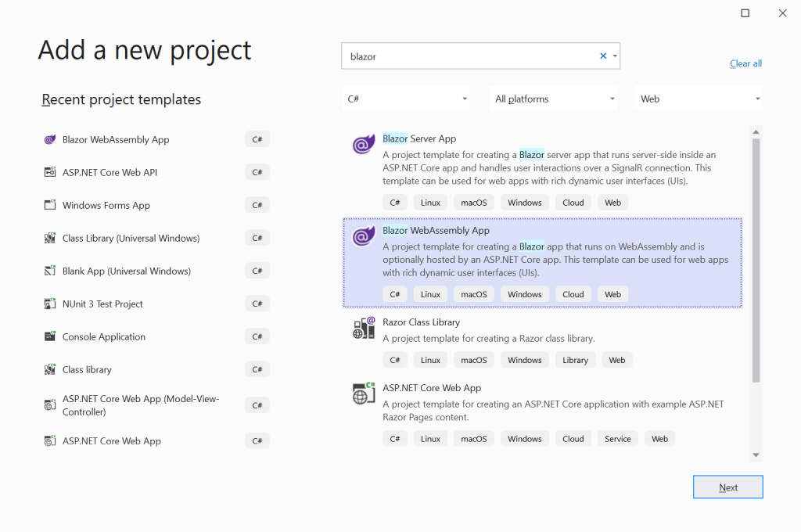This screenshot has height=532, width=801.
Task: Click the NUnit 3 Test Project icon
Action: pyautogui.click(x=50, y=303)
